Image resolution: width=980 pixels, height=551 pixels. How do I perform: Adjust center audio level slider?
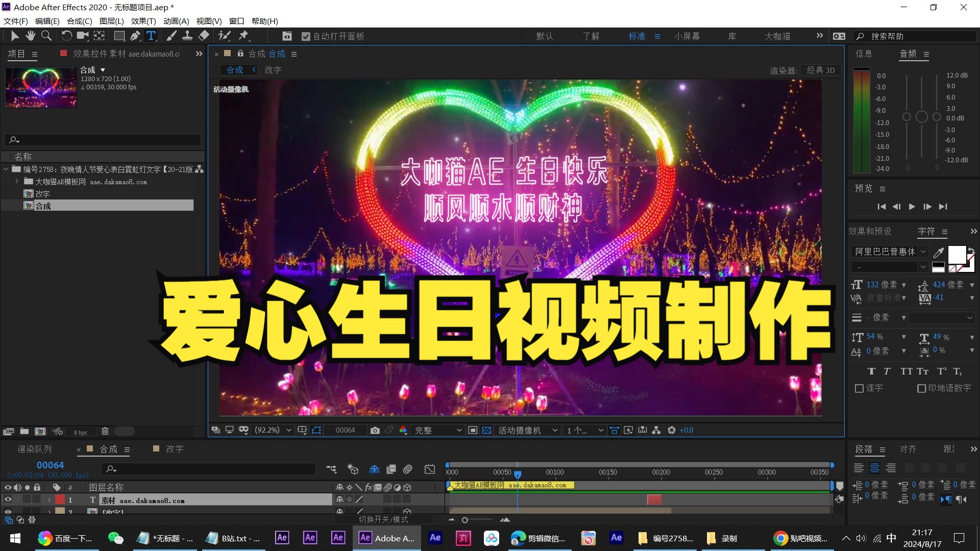pyautogui.click(x=921, y=117)
